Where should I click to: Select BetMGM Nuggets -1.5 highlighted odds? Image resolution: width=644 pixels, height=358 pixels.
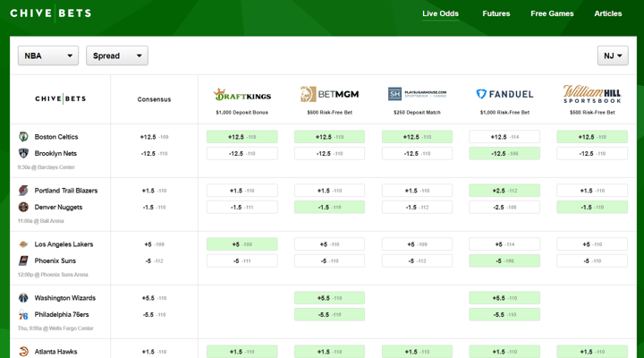(329, 207)
